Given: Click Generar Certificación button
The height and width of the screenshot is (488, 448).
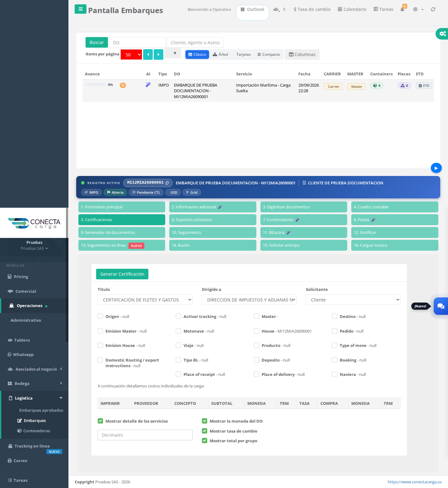Looking at the screenshot, I should [122, 274].
